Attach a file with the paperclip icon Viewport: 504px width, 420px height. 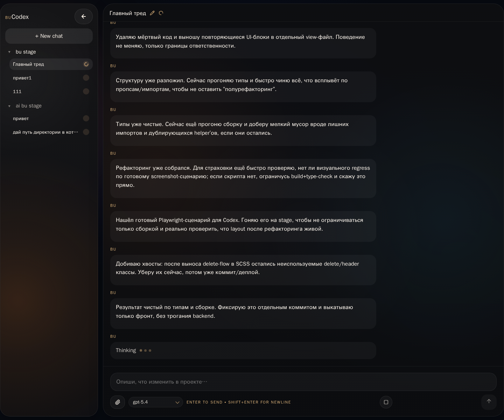[x=118, y=402]
